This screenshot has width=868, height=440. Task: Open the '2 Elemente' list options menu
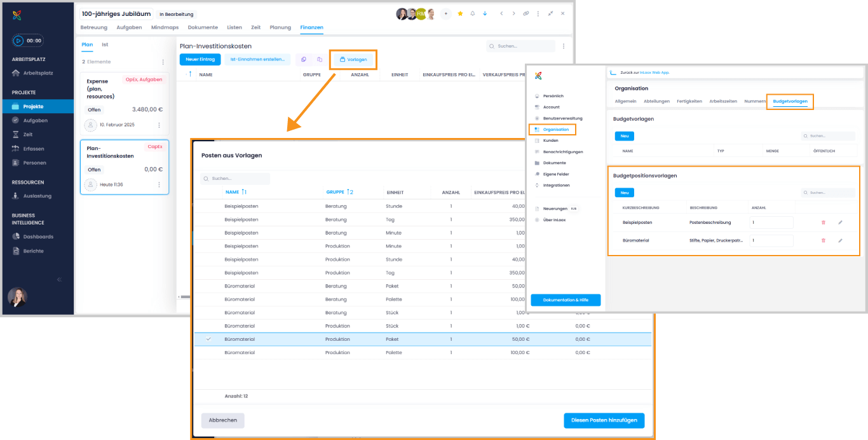[x=163, y=62]
